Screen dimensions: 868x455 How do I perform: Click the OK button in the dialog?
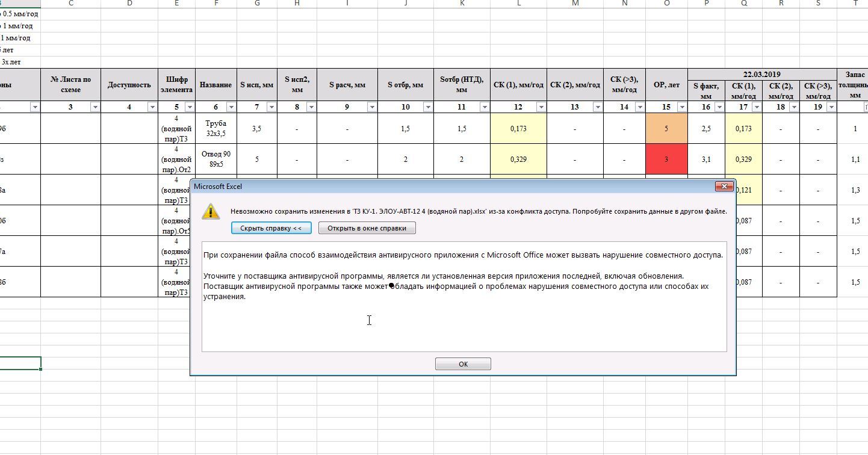pos(462,364)
